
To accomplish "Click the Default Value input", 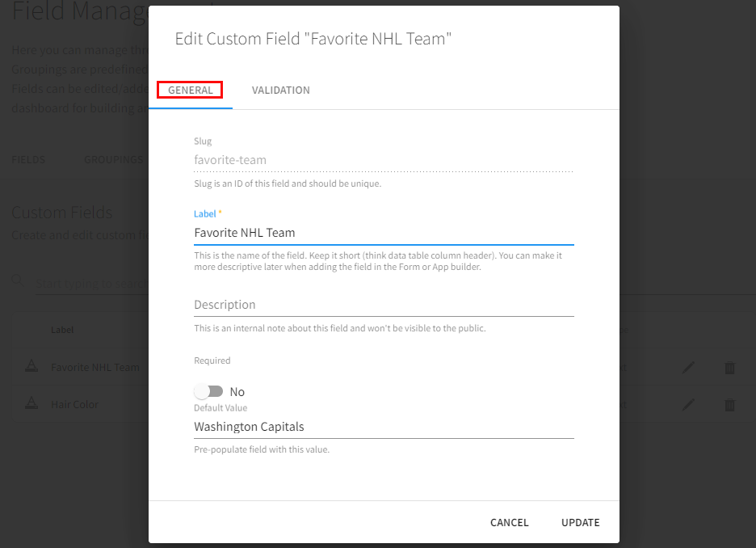I will coord(384,427).
